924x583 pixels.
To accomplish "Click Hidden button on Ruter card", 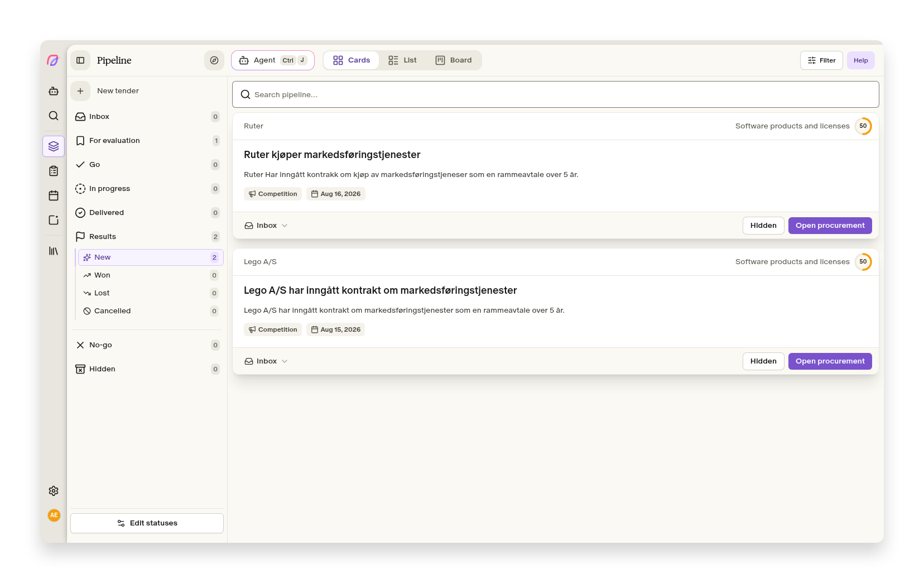I will point(763,226).
